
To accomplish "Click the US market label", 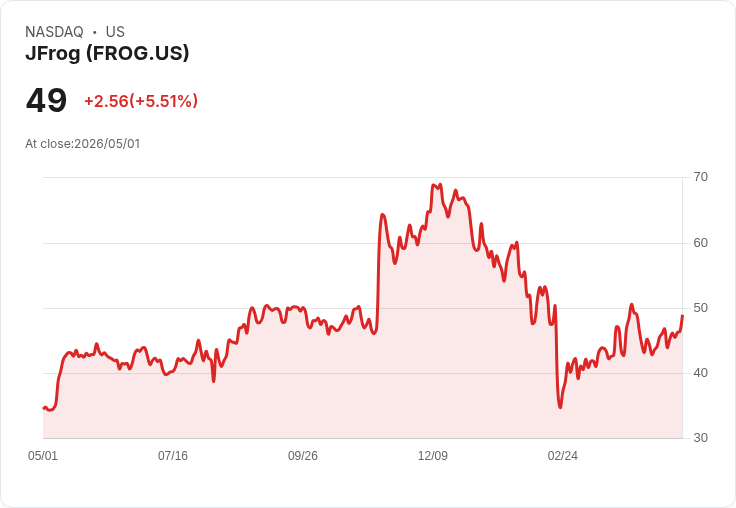I will point(115,32).
